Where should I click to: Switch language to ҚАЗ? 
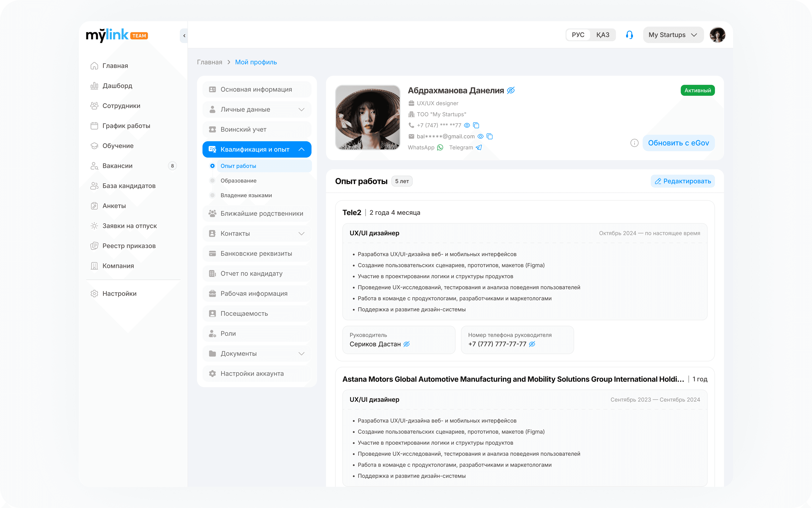pyautogui.click(x=603, y=35)
